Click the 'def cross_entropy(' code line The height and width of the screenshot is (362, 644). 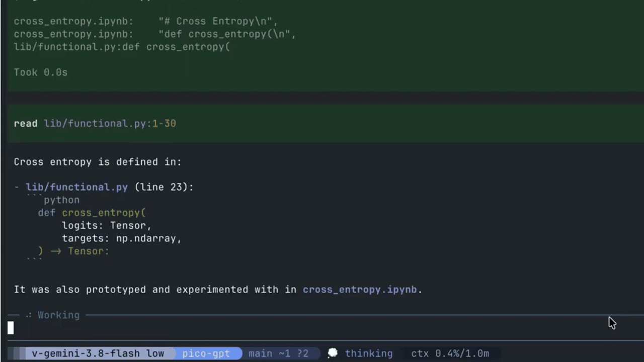point(92,213)
